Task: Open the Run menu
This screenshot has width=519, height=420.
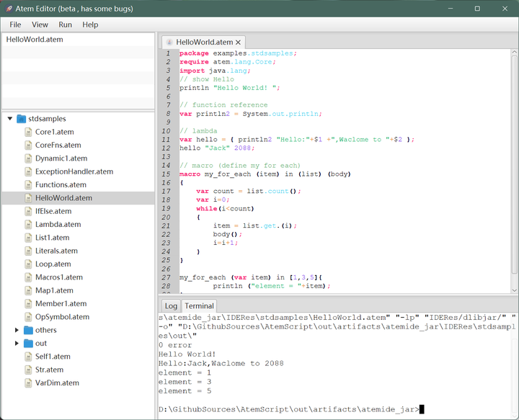Action: [65, 24]
